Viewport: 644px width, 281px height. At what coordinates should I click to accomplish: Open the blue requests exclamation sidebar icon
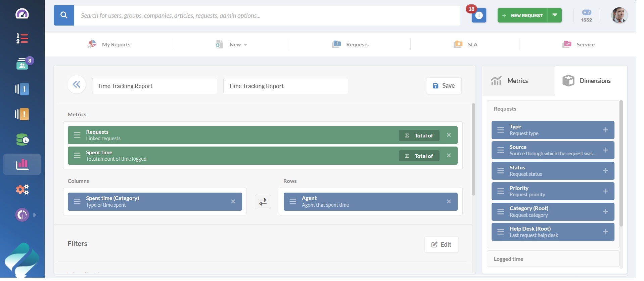22,89
